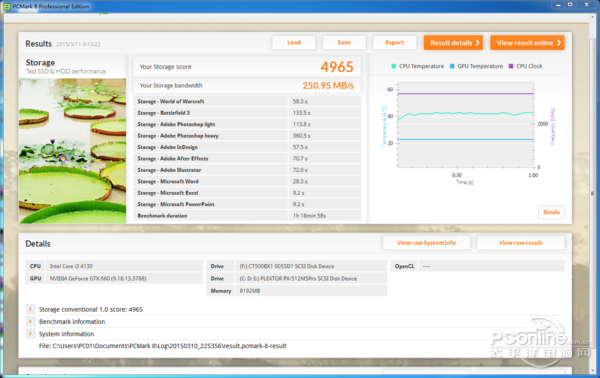Click the GPU Temperature legend swatch
This screenshot has width=600, height=378.
452,66
